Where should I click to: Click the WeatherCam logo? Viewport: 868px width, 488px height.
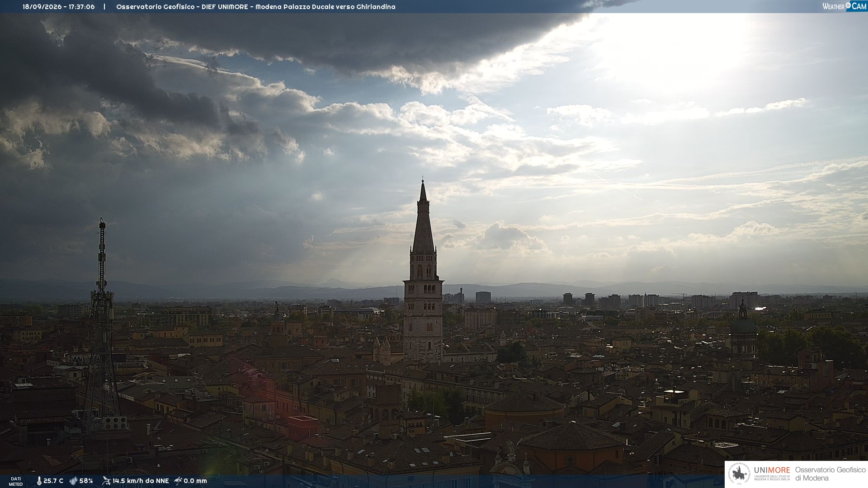844,6
